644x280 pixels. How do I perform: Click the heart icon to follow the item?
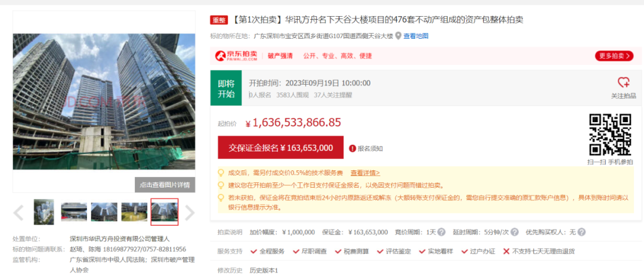point(624,82)
